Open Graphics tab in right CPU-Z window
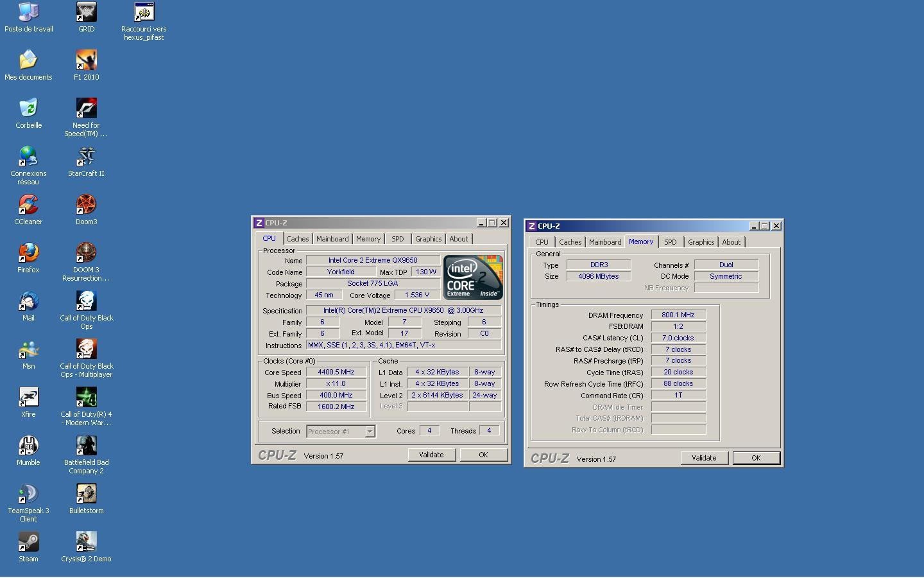 701,242
